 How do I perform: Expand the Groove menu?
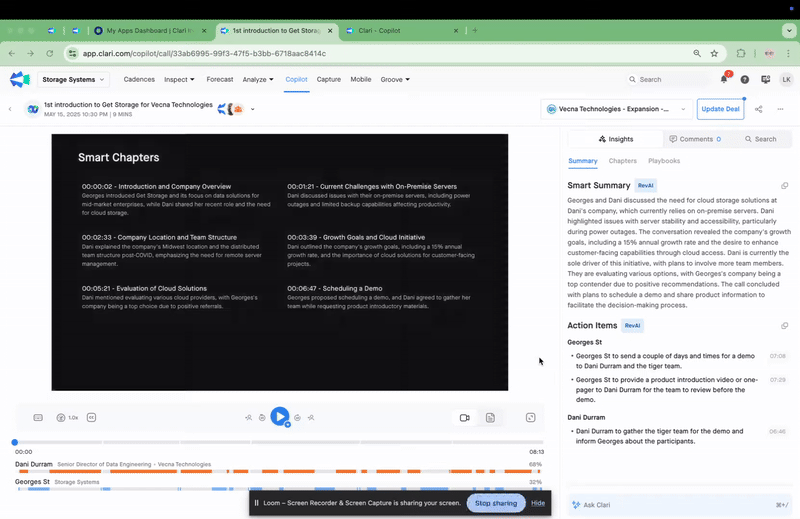tap(395, 80)
